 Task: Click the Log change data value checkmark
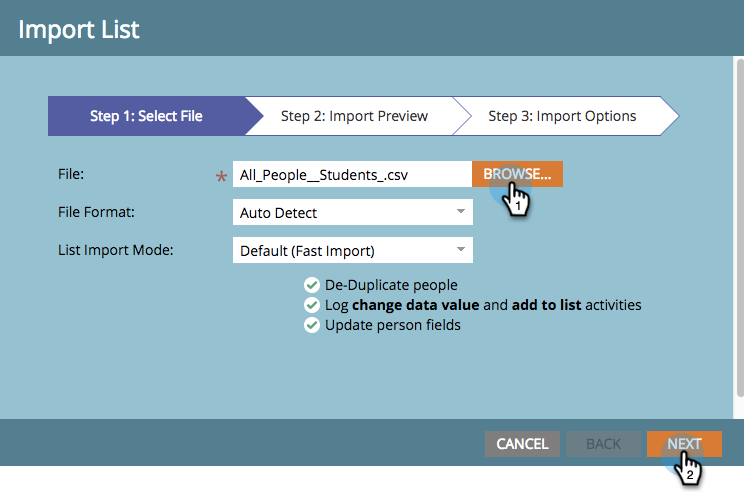pos(312,305)
